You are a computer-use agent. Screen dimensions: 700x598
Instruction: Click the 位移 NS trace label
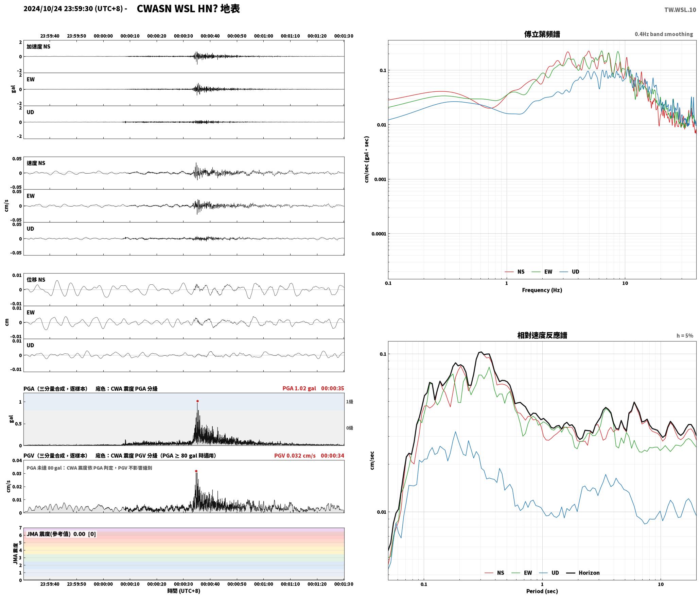point(36,280)
